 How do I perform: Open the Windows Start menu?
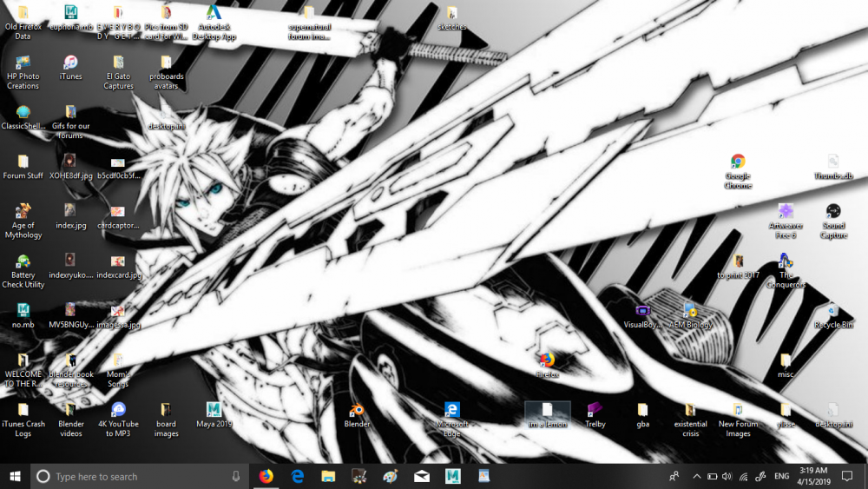pyautogui.click(x=15, y=476)
